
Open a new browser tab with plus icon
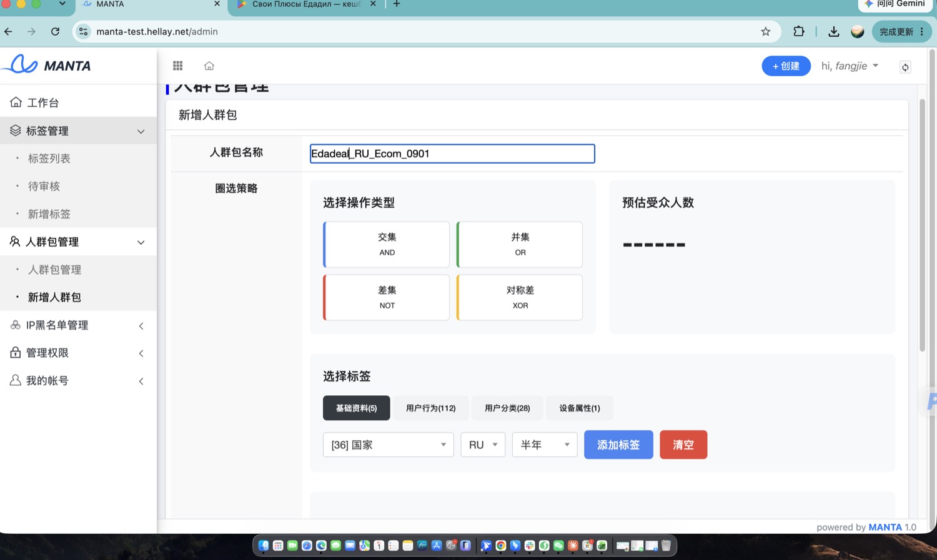(397, 4)
